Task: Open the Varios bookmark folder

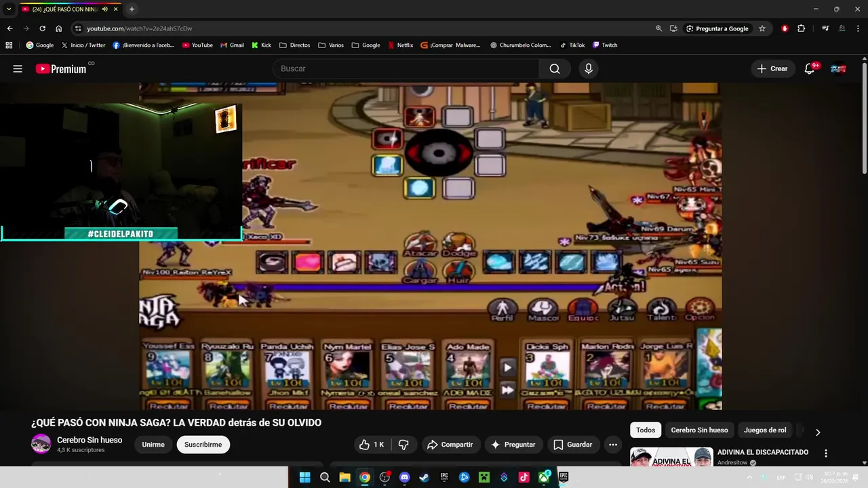Action: click(331, 45)
